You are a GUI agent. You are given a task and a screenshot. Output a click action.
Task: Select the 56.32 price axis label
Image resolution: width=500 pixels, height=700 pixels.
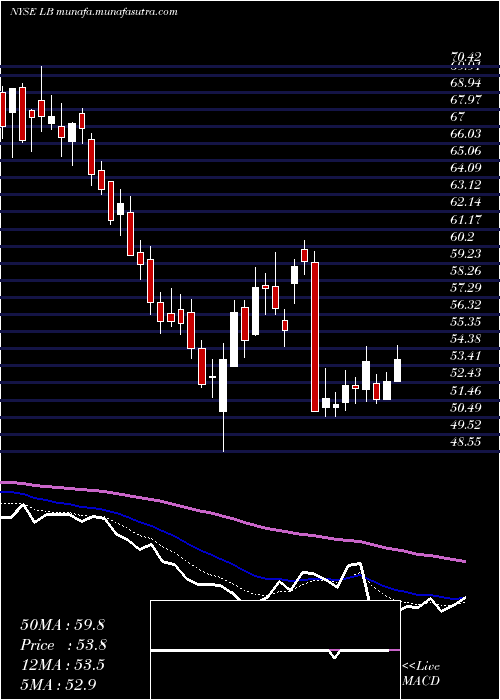[466, 304]
